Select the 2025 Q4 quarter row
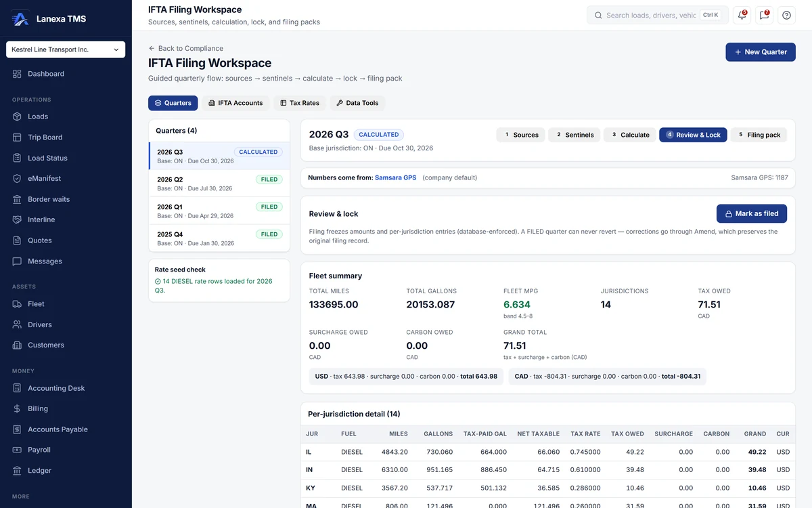Viewport: 812px width, 508px height. pos(219,238)
